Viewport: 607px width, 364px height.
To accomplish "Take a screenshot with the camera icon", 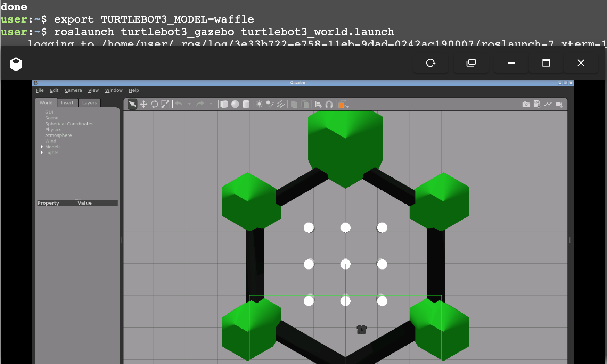I will click(x=526, y=104).
